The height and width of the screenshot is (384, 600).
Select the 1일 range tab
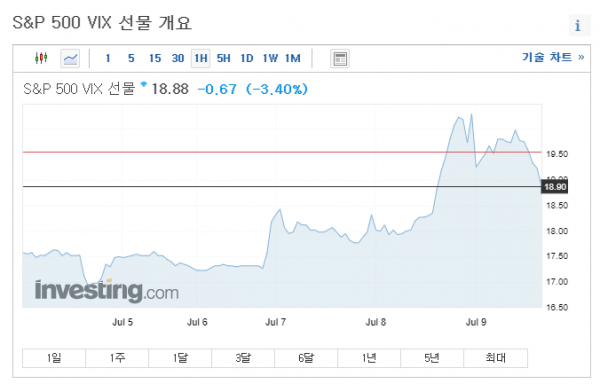(x=54, y=358)
